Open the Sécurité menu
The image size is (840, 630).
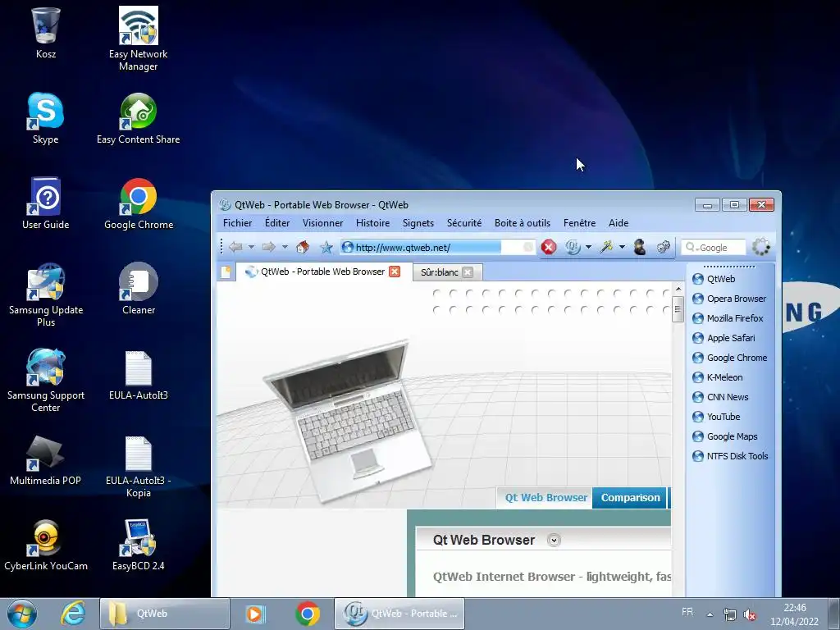(464, 223)
